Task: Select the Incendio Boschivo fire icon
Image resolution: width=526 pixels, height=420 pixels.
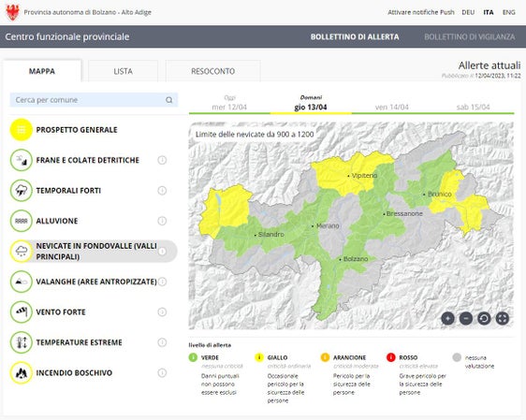Action: coord(22,372)
